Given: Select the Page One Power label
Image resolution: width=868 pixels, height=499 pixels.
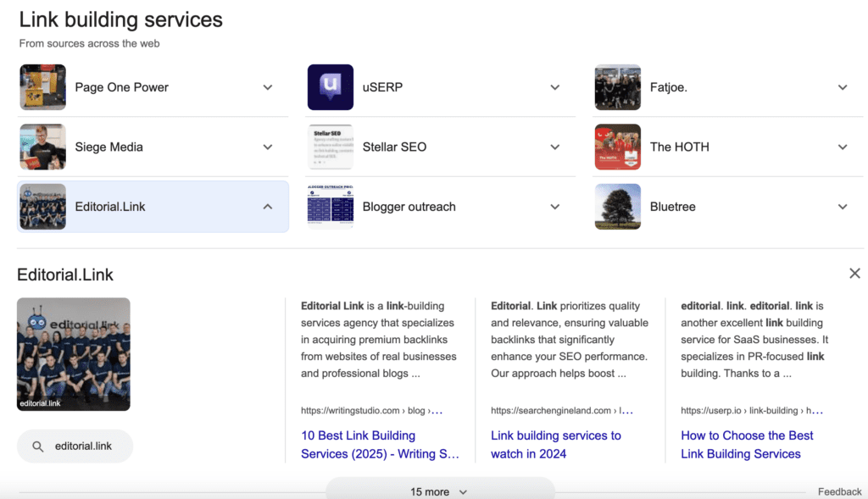Looking at the screenshot, I should coord(122,87).
